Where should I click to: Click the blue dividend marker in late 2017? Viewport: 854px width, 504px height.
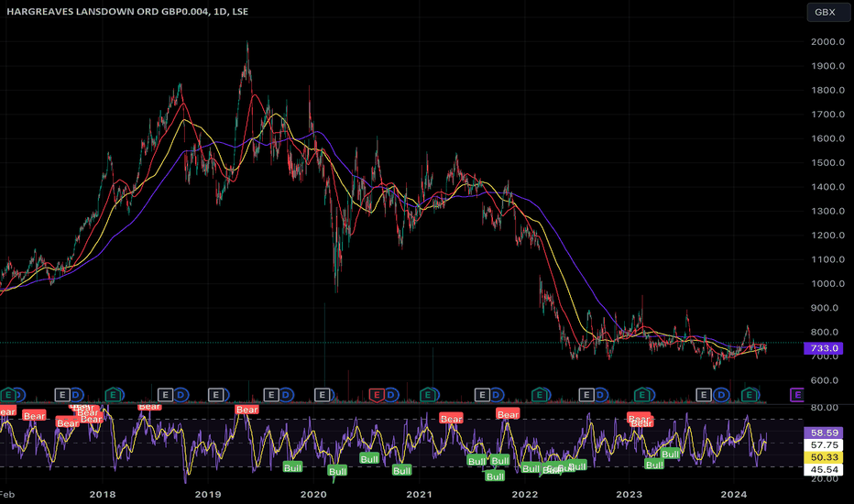point(77,394)
